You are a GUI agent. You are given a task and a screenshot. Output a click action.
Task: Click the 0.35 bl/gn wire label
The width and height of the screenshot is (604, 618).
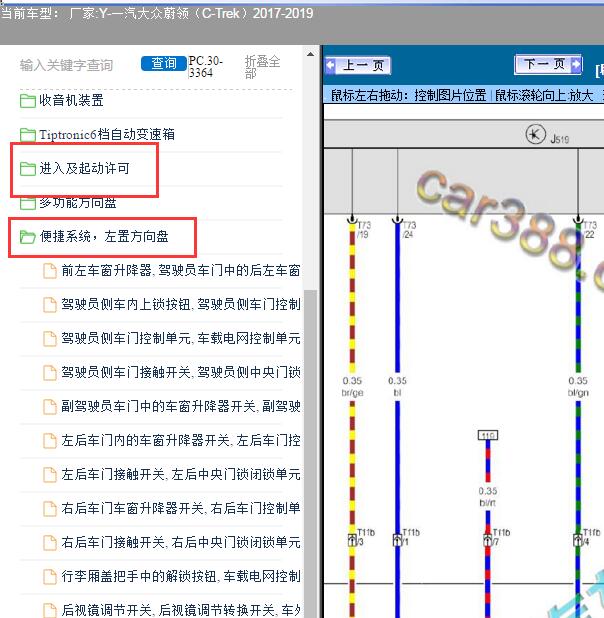(578, 387)
